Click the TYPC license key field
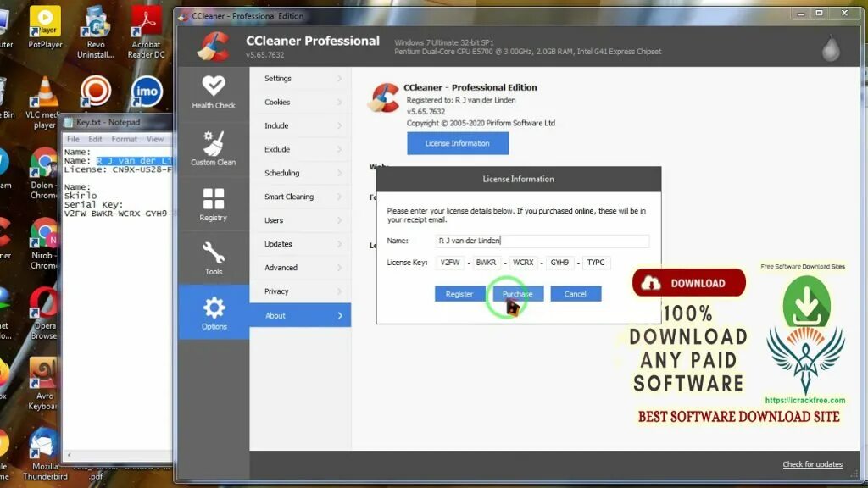Viewport: 868px width, 488px height. [x=596, y=263]
